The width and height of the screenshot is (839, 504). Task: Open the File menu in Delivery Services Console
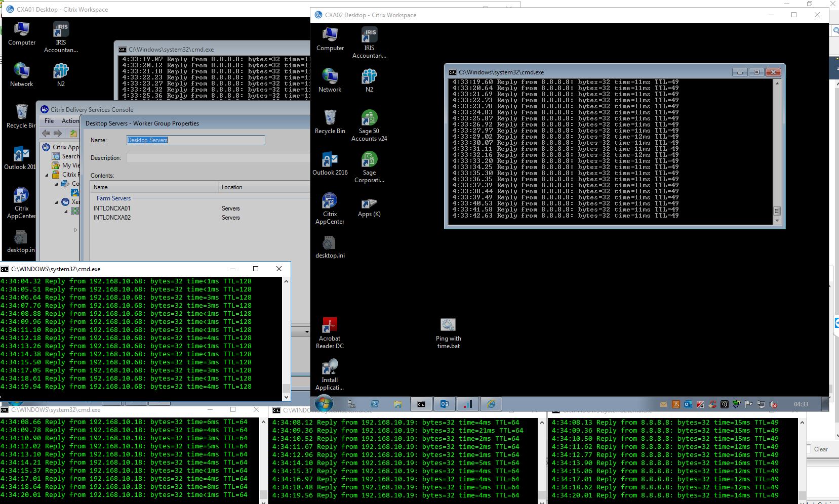point(49,121)
